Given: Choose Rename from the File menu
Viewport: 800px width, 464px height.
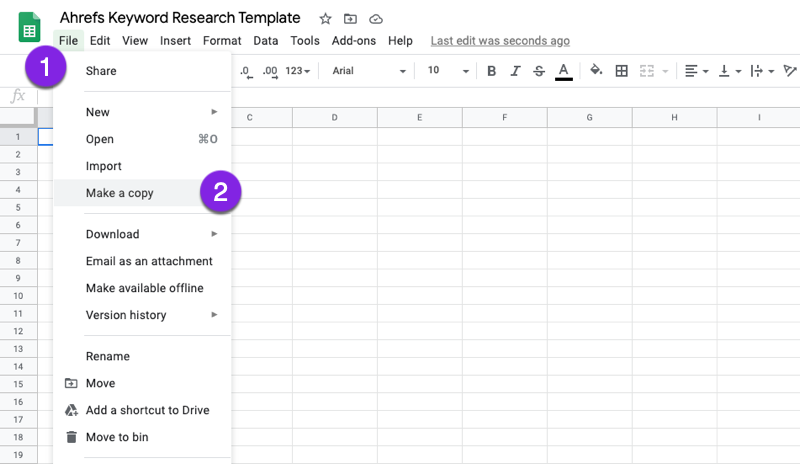Looking at the screenshot, I should tap(142, 356).
